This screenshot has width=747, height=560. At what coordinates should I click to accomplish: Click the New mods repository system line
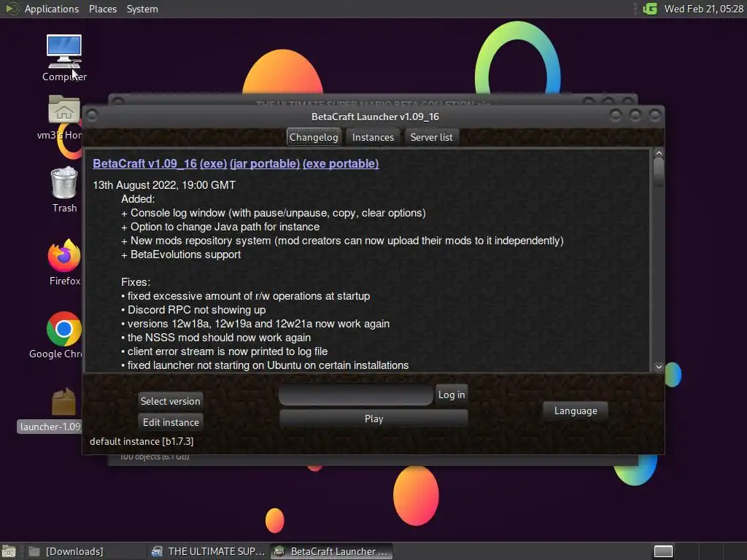(342, 241)
